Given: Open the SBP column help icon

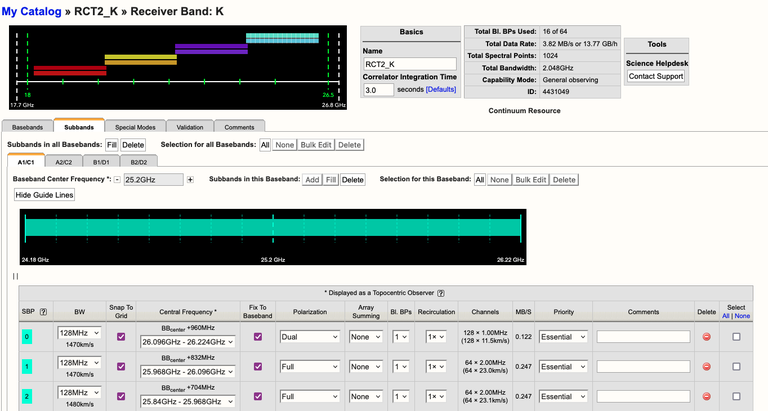Looking at the screenshot, I should 43,312.
